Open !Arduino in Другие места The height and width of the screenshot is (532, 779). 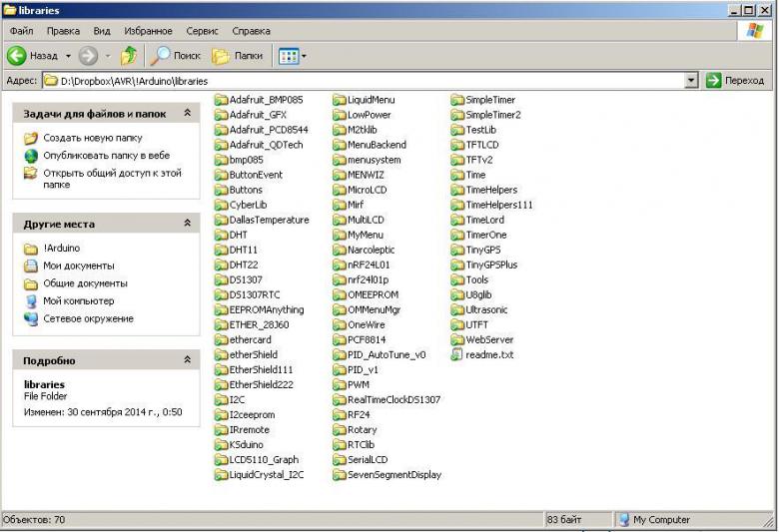click(61, 248)
